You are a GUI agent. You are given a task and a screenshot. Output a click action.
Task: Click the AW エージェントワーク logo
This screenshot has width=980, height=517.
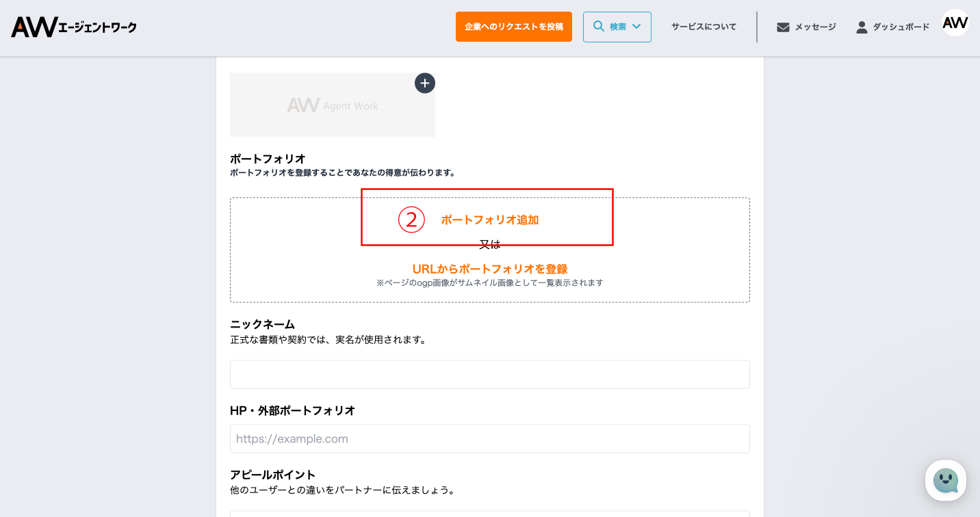click(x=74, y=27)
